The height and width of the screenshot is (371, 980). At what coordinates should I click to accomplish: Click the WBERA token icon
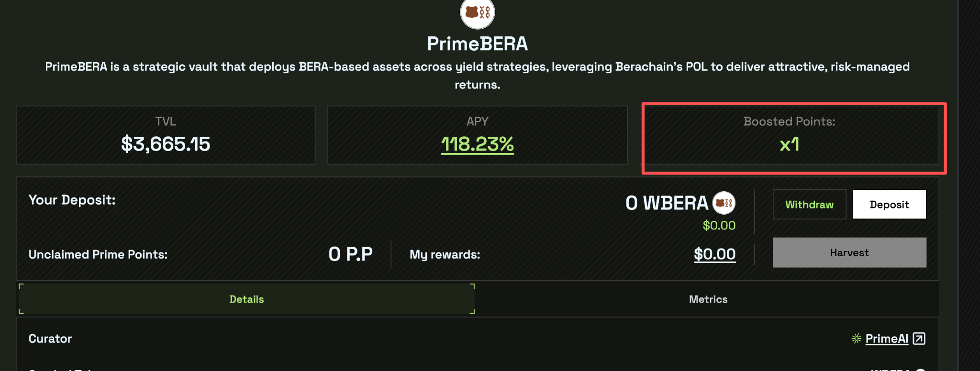(724, 203)
